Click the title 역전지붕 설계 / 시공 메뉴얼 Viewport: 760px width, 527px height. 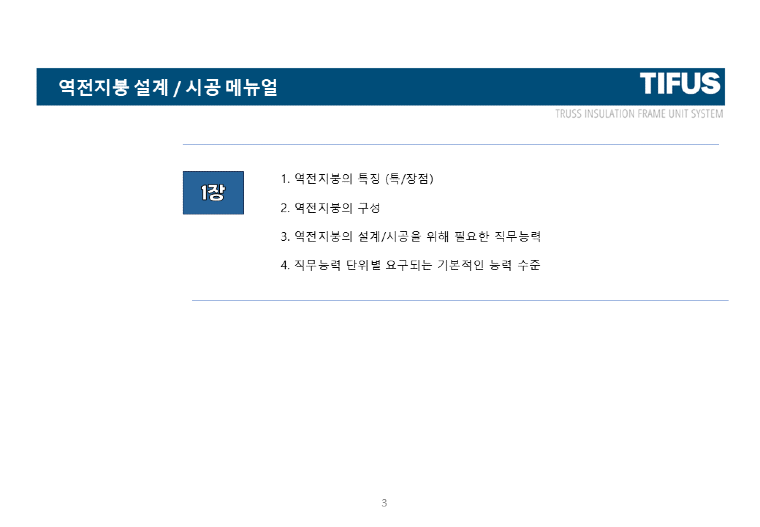coord(167,88)
